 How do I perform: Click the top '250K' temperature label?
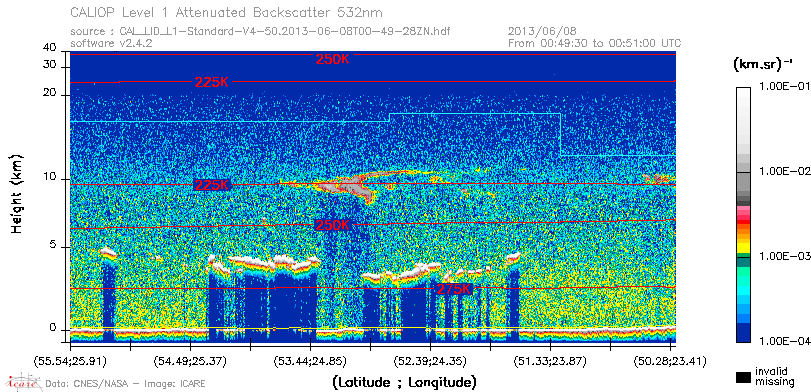point(333,59)
